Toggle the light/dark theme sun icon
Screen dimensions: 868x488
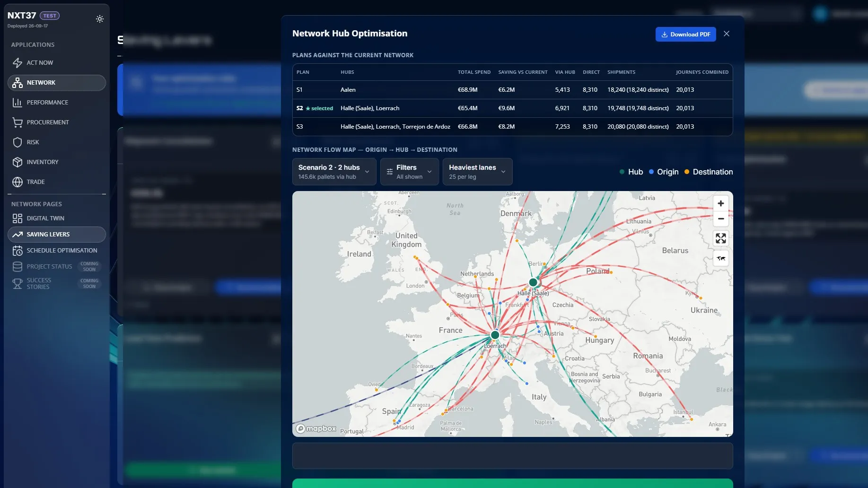[x=99, y=19]
